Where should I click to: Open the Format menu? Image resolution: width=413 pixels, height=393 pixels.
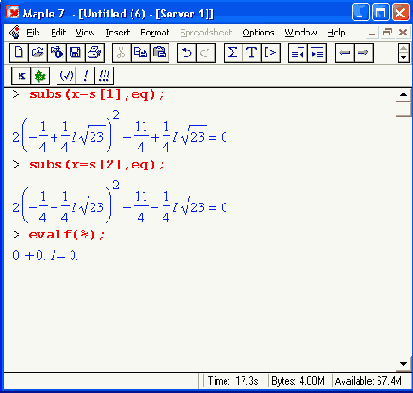[155, 32]
